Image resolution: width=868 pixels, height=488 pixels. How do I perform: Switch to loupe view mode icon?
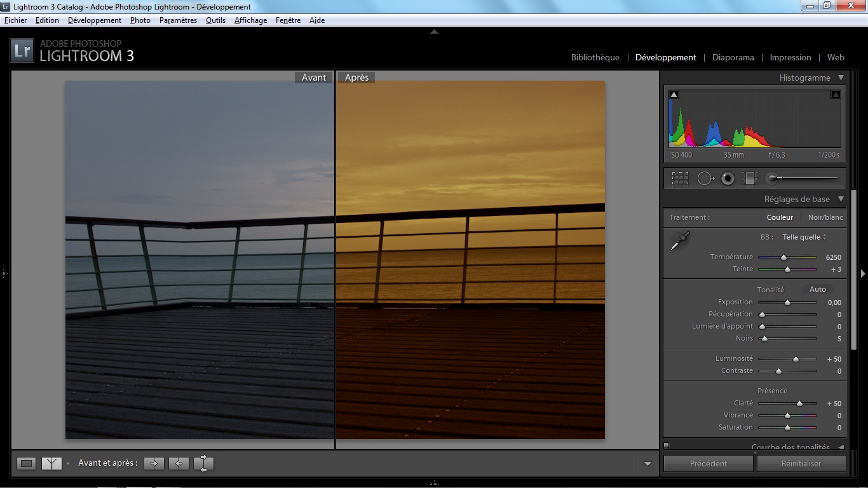(x=26, y=463)
